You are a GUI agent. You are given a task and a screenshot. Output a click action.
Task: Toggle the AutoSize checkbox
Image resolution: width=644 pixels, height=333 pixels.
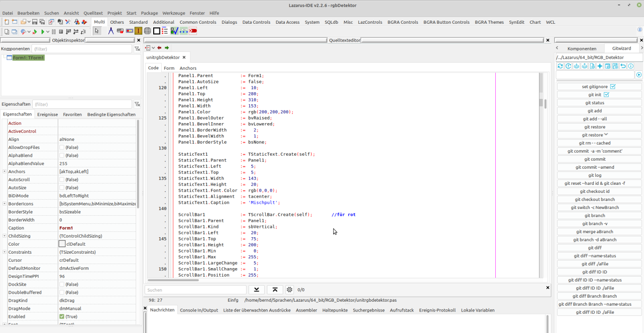62,188
